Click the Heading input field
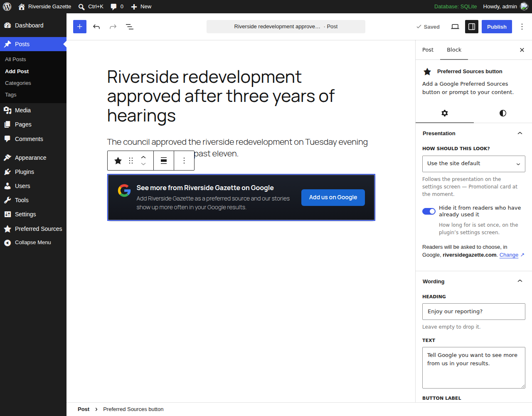 pos(474,312)
